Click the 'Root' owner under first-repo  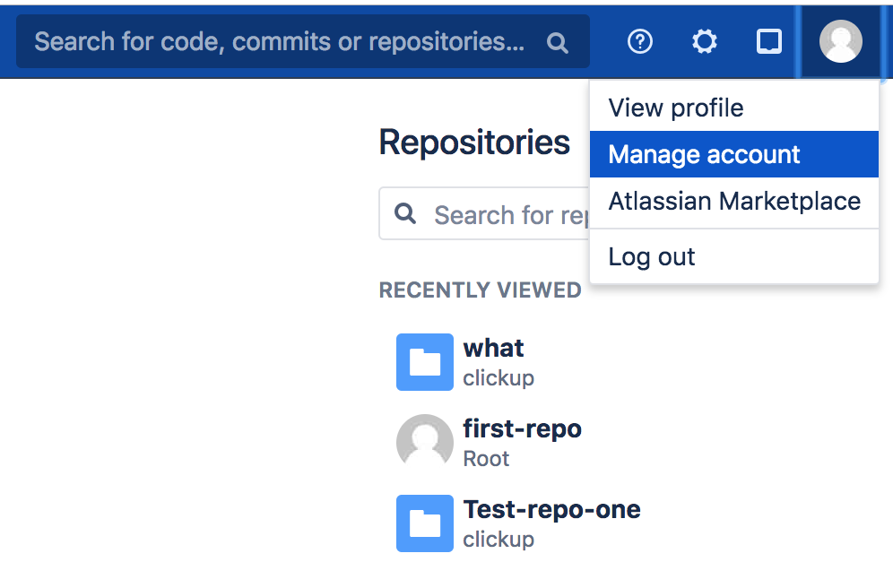(486, 459)
